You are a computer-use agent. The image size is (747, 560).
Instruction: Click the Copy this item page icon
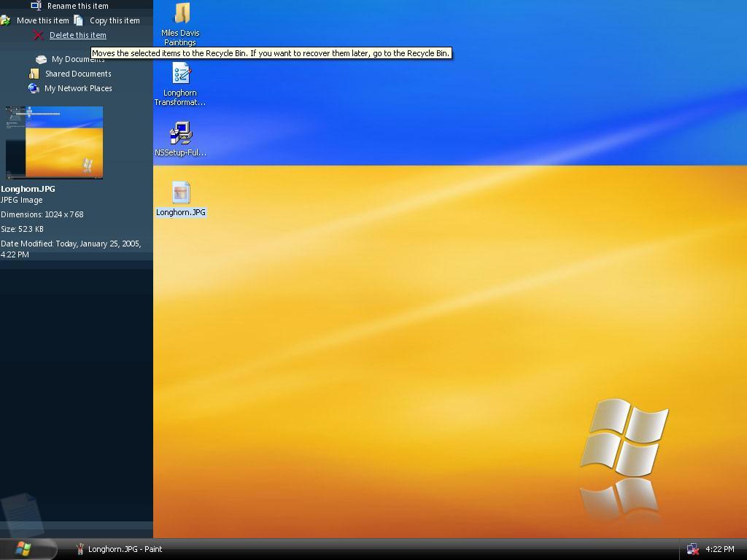click(x=79, y=20)
